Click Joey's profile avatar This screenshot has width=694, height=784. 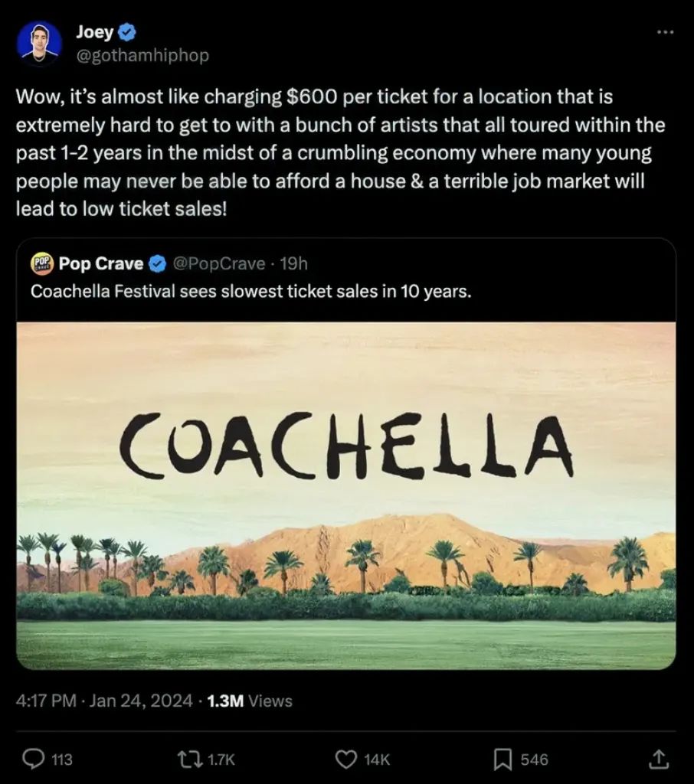[39, 45]
